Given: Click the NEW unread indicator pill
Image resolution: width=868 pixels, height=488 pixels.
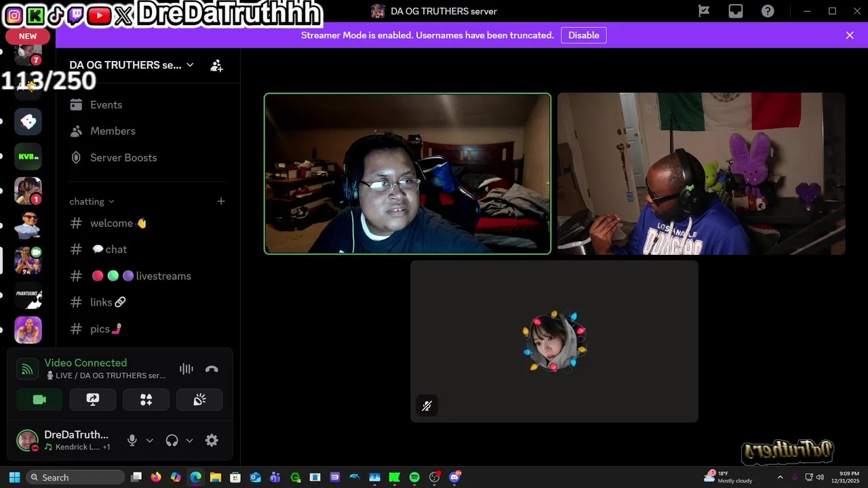Looking at the screenshot, I should (x=28, y=36).
